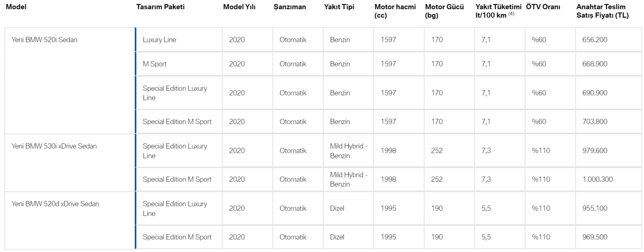644x252 pixels.
Task: Click the 979.600 price value
Action: click(x=594, y=150)
